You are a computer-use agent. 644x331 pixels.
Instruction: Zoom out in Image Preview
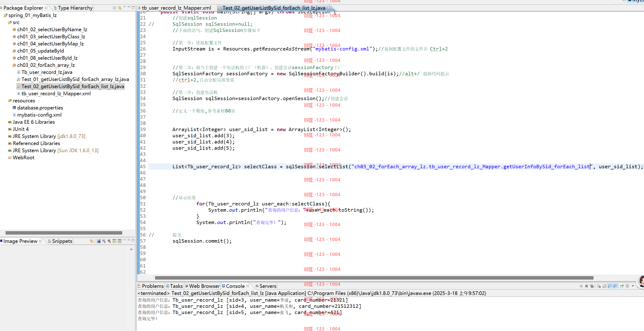click(104, 241)
